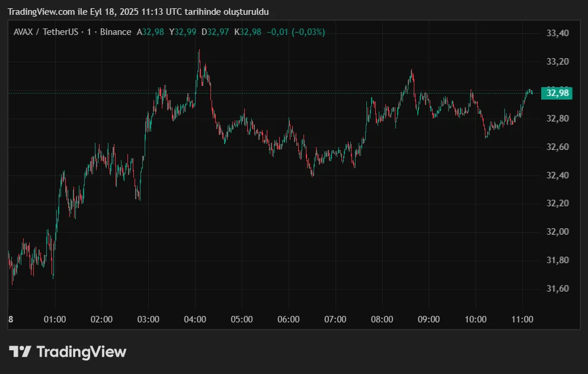This screenshot has height=374, width=588.
Task: Select the 08:00 time axis label
Action: 383,319
